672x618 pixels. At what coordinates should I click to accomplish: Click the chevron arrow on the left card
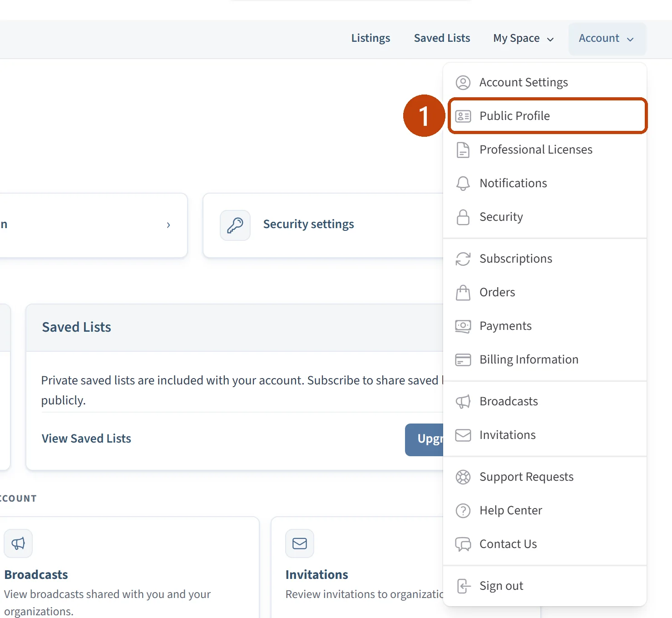168,225
